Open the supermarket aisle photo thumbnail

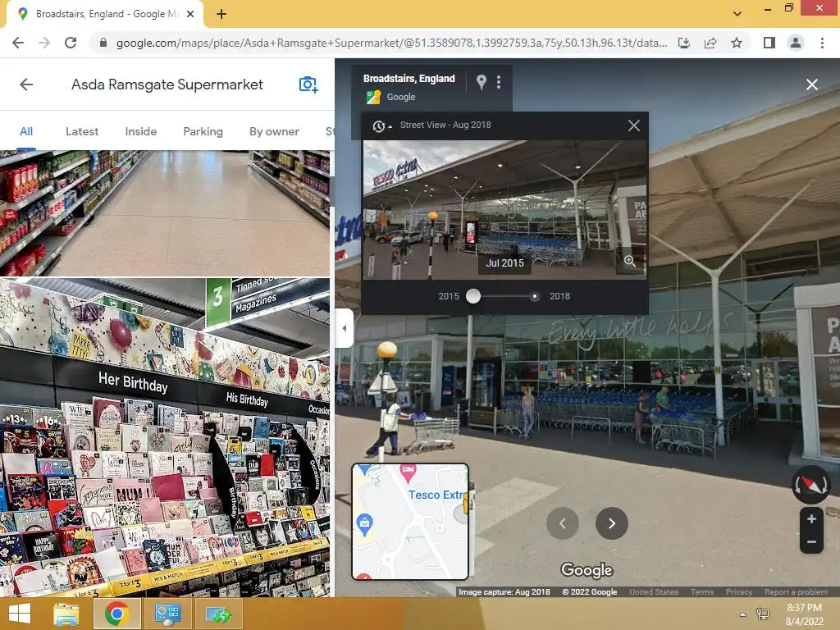click(x=165, y=213)
